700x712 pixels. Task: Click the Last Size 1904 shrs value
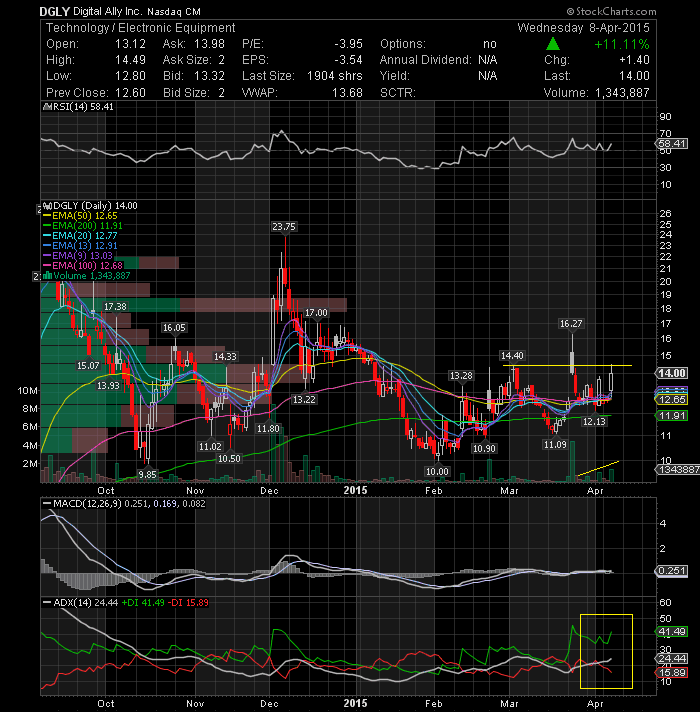coord(335,76)
